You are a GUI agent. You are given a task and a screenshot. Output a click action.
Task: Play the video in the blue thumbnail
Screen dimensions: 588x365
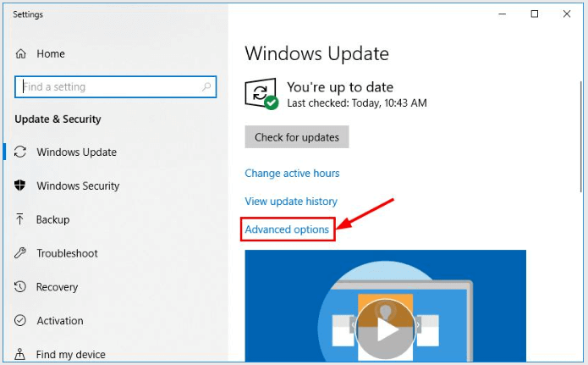386,329
